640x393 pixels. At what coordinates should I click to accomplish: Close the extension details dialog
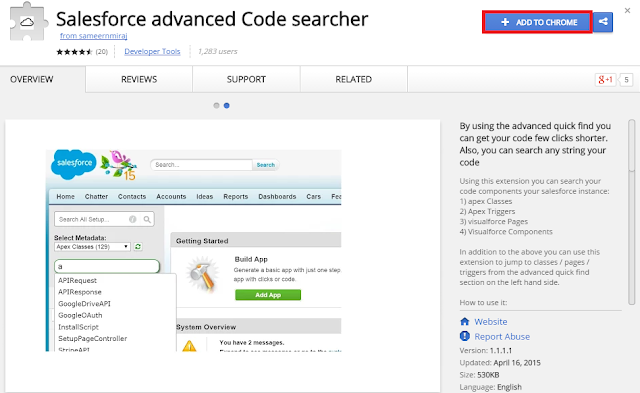(627, 11)
